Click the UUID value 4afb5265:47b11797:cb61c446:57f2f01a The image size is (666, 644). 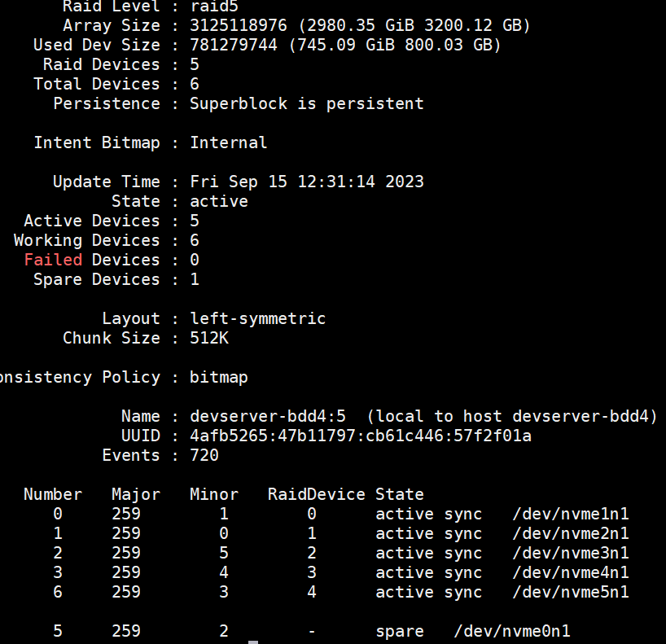coord(361,436)
